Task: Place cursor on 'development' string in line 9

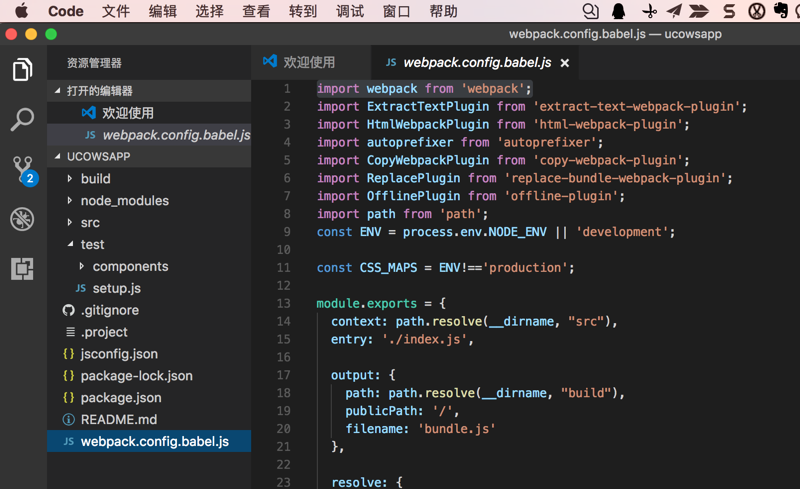Action: 622,232
